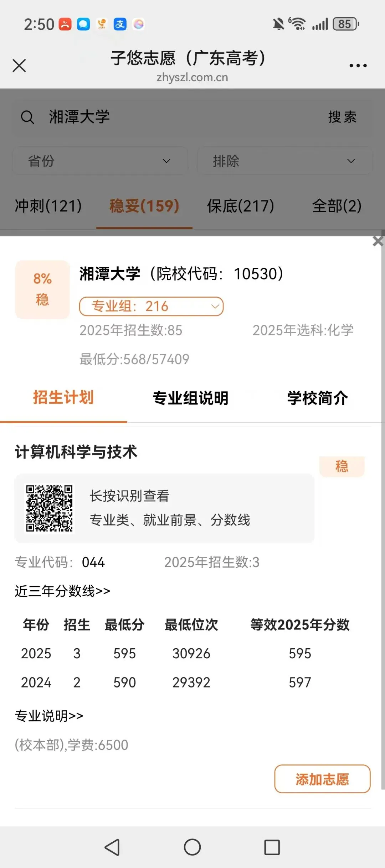The height and width of the screenshot is (868, 385).
Task: Tap the 搜索 button
Action: (x=342, y=117)
